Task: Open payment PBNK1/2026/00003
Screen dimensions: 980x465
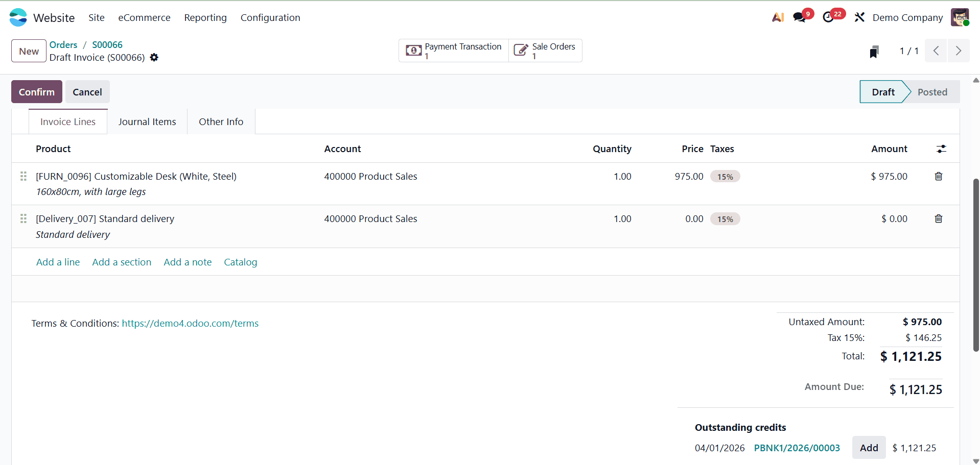Action: [797, 448]
